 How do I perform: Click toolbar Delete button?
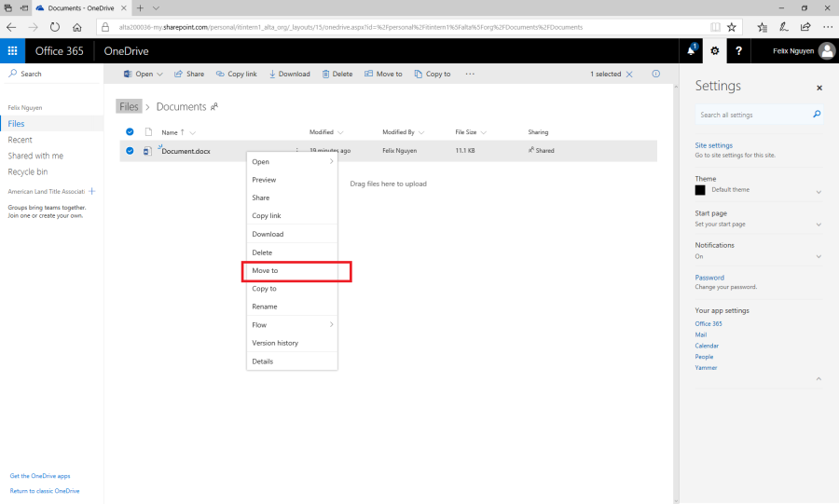(x=337, y=74)
